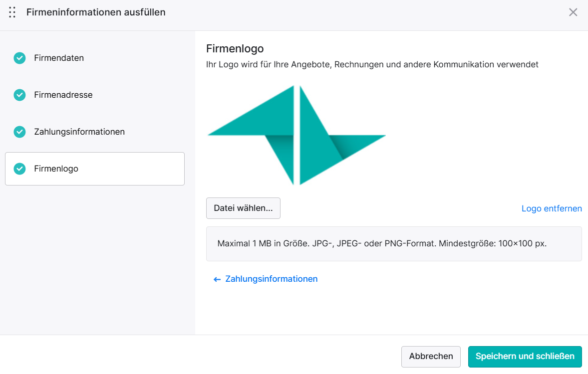
Task: Click the dialog title Firmeninformationen ausfüllen
Action: coord(96,12)
